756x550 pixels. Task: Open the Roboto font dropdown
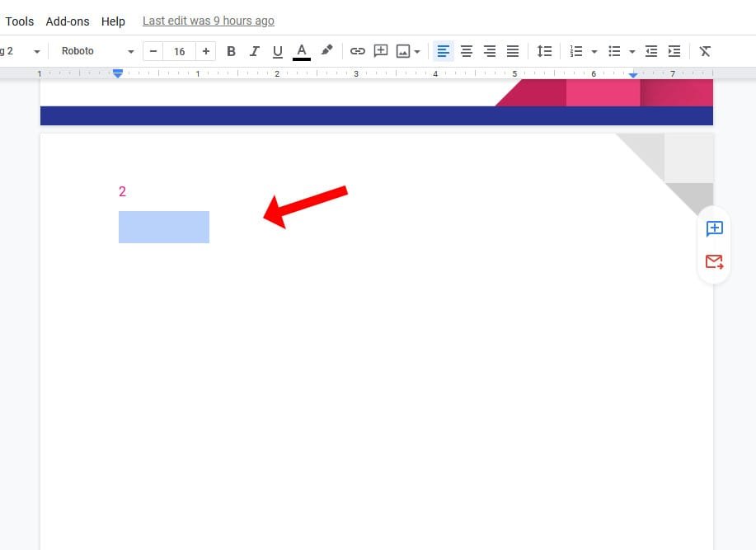97,51
